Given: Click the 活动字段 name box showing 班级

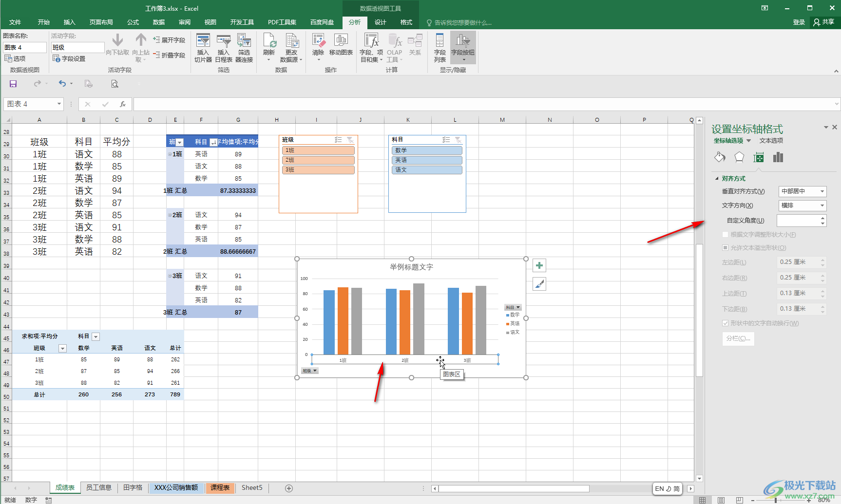Looking at the screenshot, I should coord(78,47).
